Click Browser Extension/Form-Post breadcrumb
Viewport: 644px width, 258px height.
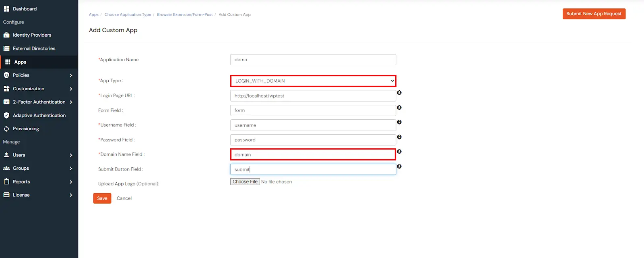point(185,15)
